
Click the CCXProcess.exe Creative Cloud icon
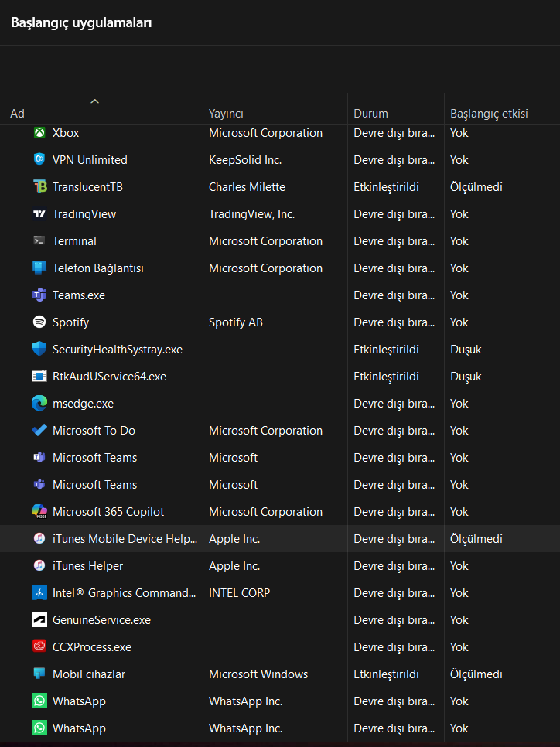pyautogui.click(x=39, y=647)
